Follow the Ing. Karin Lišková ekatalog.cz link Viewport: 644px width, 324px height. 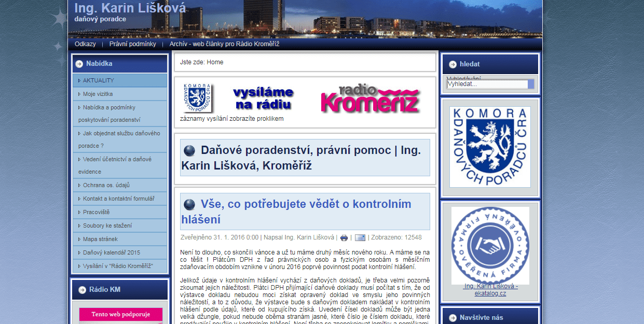pyautogui.click(x=490, y=289)
